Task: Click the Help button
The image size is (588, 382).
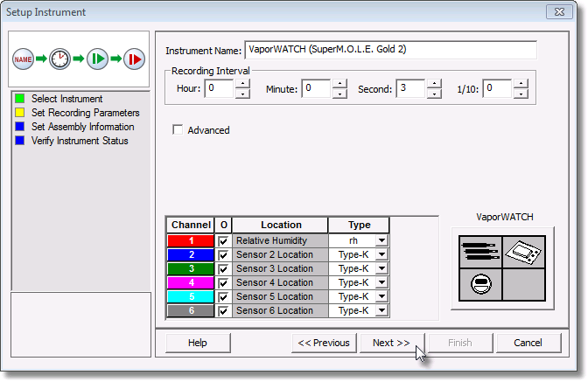Action: 198,343
